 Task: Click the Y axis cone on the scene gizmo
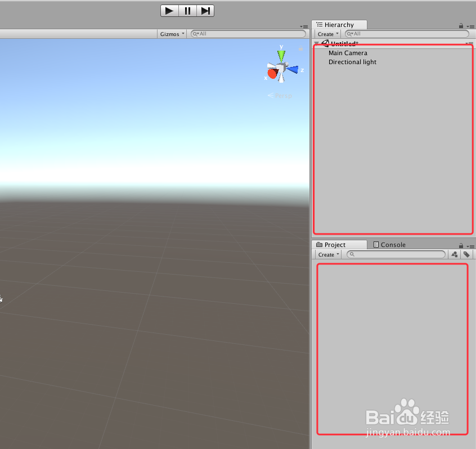[280, 54]
